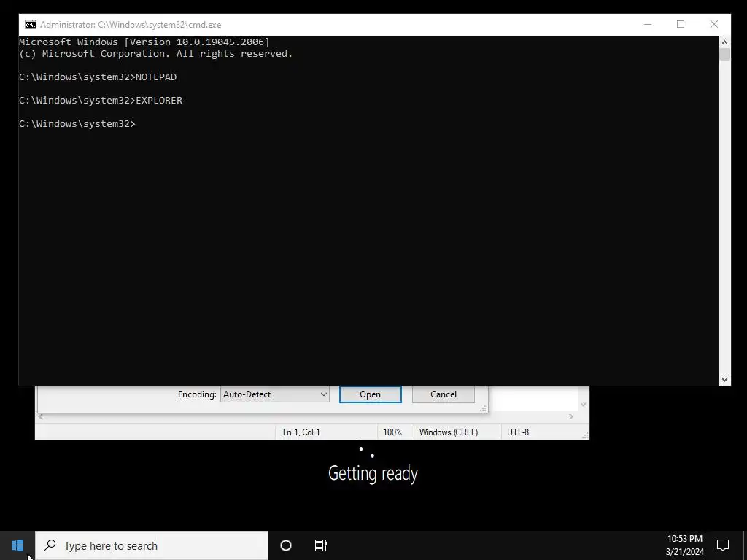747x560 pixels.
Task: Click the taskbar clock showing 10:53 PM
Action: click(684, 545)
